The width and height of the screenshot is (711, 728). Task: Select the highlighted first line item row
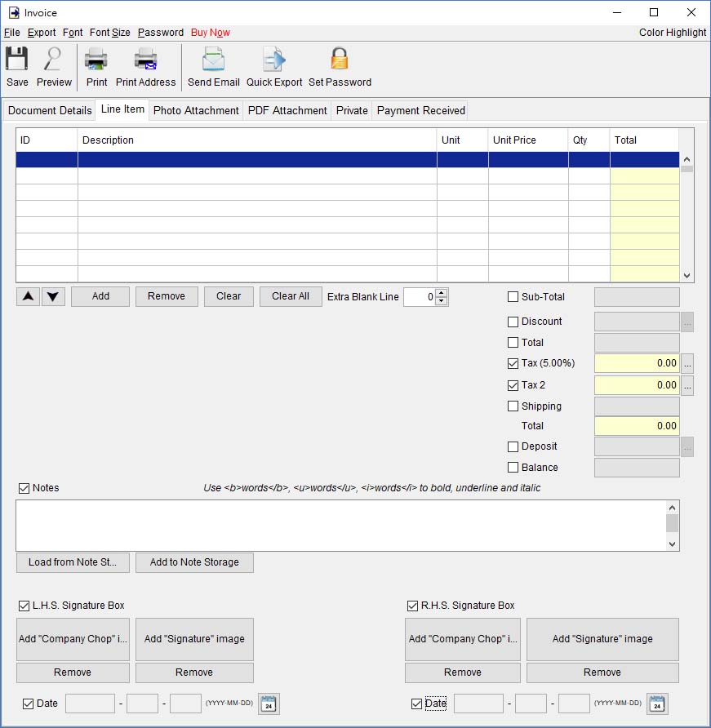coord(348,160)
